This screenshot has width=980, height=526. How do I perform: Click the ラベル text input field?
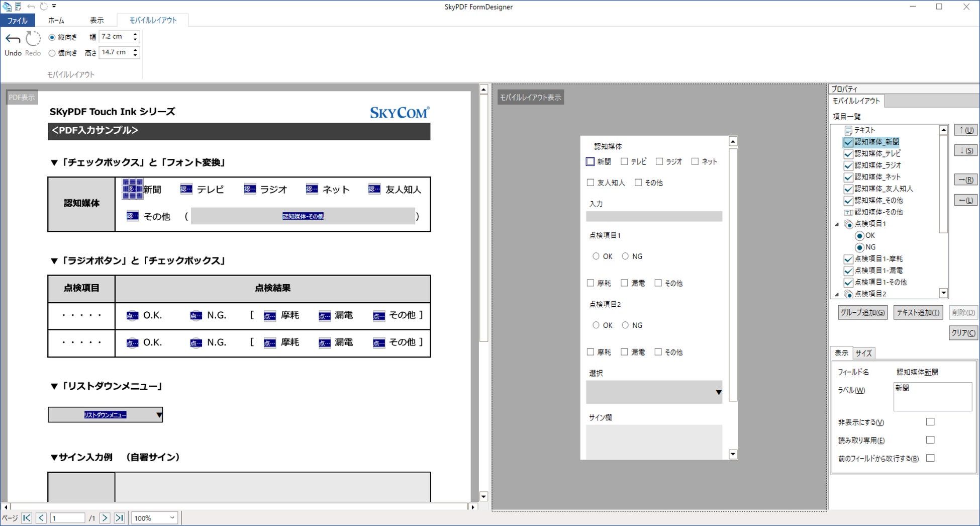coord(932,397)
